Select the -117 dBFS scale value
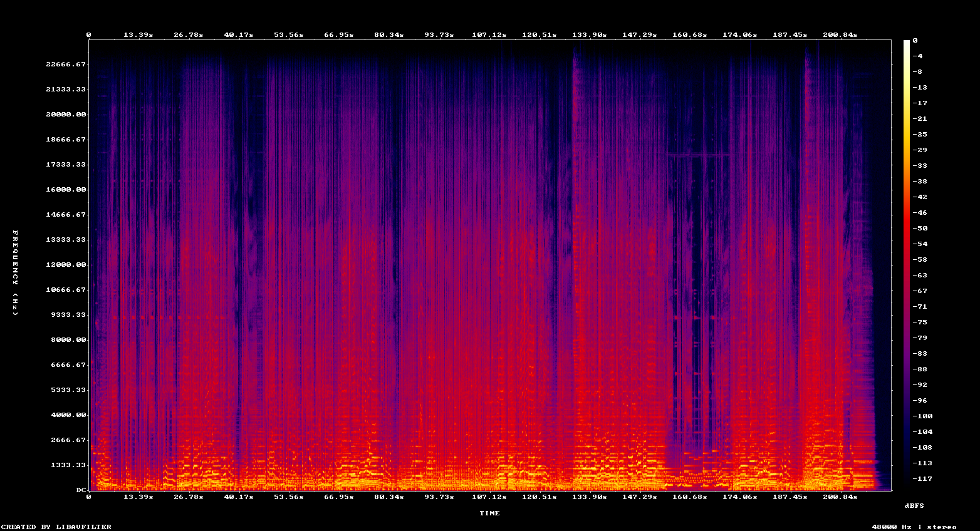The width and height of the screenshot is (980, 531). click(x=922, y=479)
